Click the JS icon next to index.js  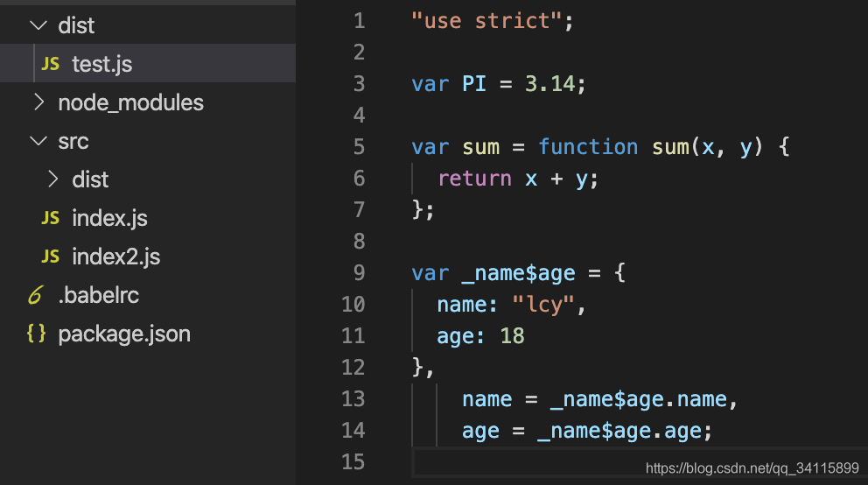51,218
